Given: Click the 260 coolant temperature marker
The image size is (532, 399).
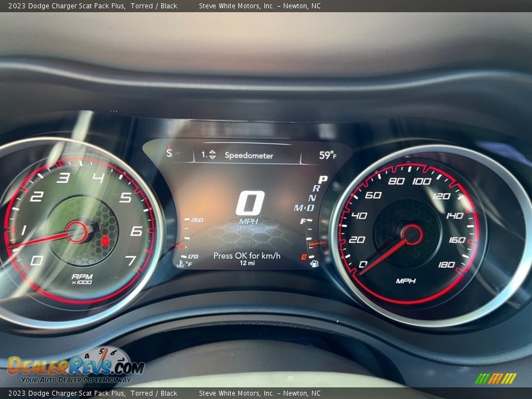Looking at the screenshot, I should click(x=197, y=220).
